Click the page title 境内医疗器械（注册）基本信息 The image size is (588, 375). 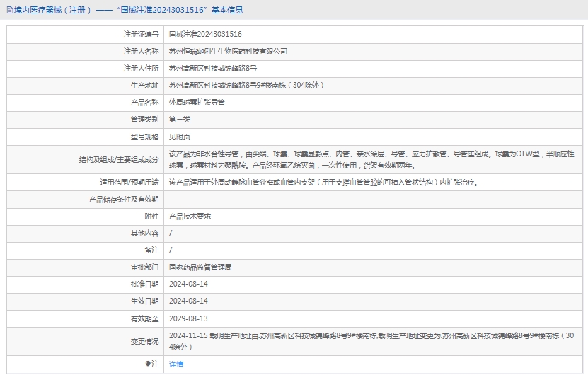(x=127, y=10)
